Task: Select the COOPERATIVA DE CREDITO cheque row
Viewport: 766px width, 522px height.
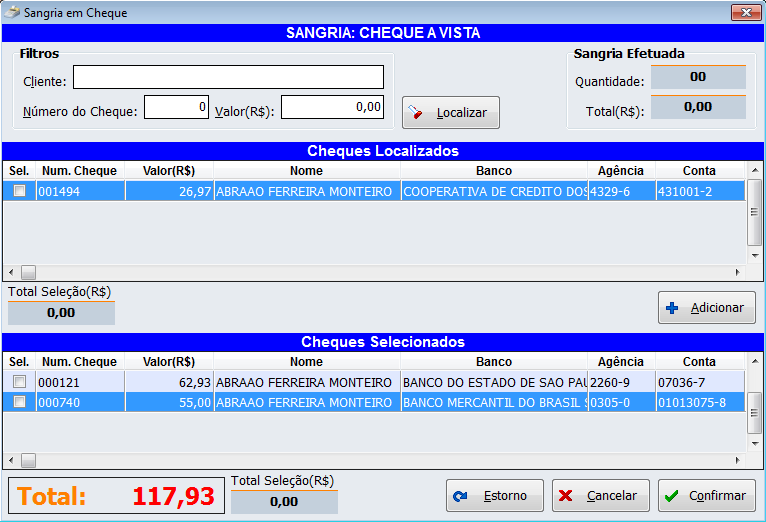Action: coord(494,191)
